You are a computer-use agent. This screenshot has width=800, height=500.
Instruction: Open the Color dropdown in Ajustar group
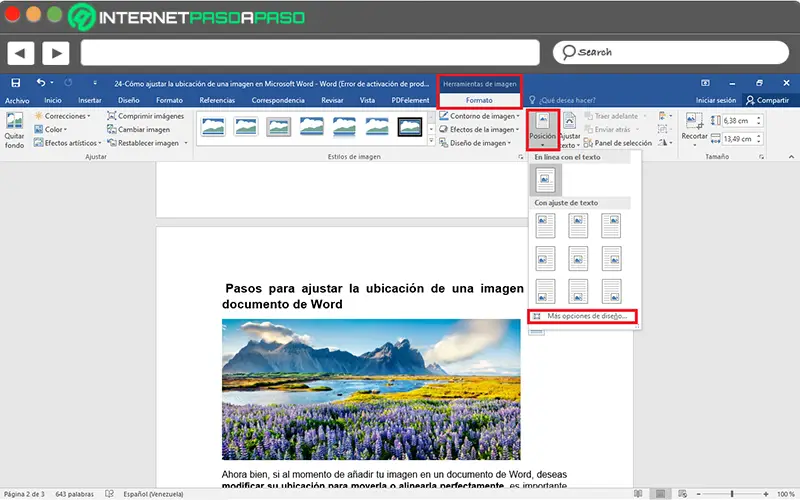coord(51,130)
